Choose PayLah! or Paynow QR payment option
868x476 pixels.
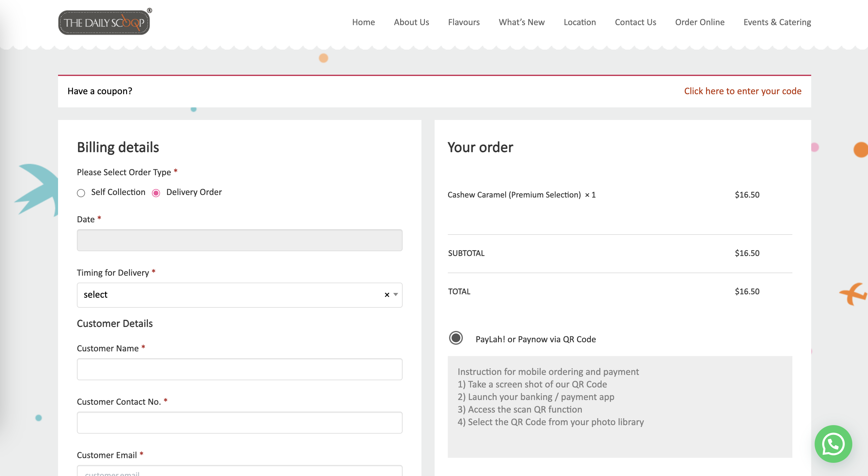(456, 338)
